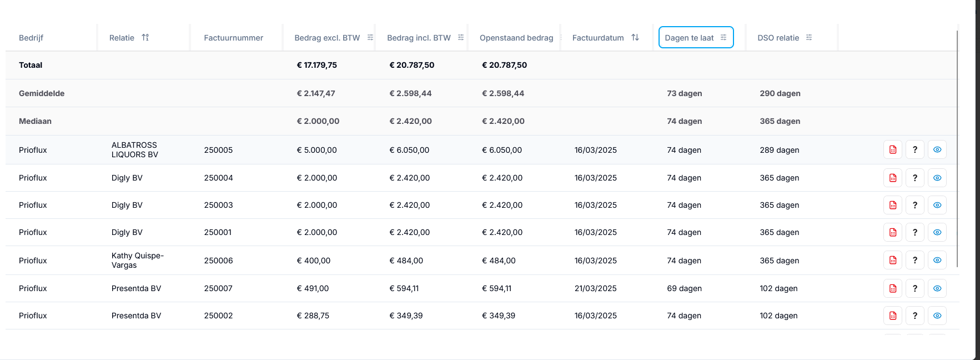980x360 pixels.
Task: Click eye icon for Kathy Quispe-Vargas invoice
Action: 937,260
